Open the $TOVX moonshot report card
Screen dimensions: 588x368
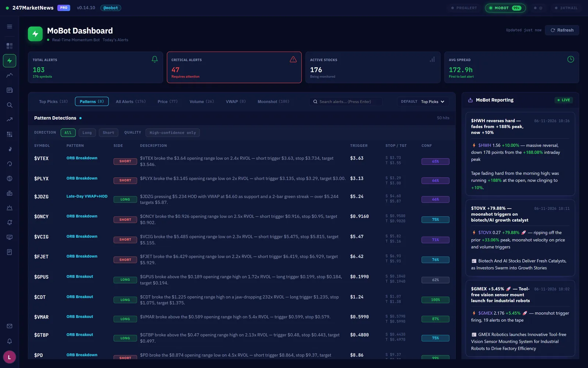pos(520,238)
